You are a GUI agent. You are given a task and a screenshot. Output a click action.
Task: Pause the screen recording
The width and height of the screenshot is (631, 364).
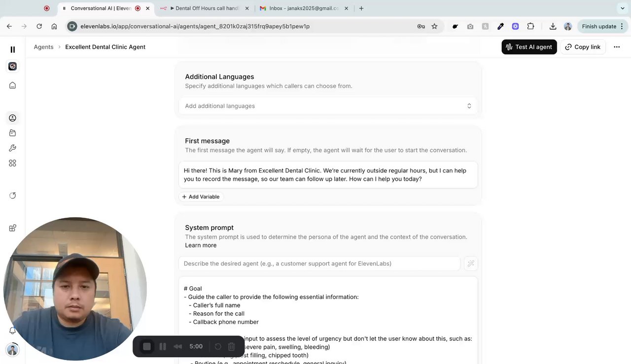tap(163, 346)
